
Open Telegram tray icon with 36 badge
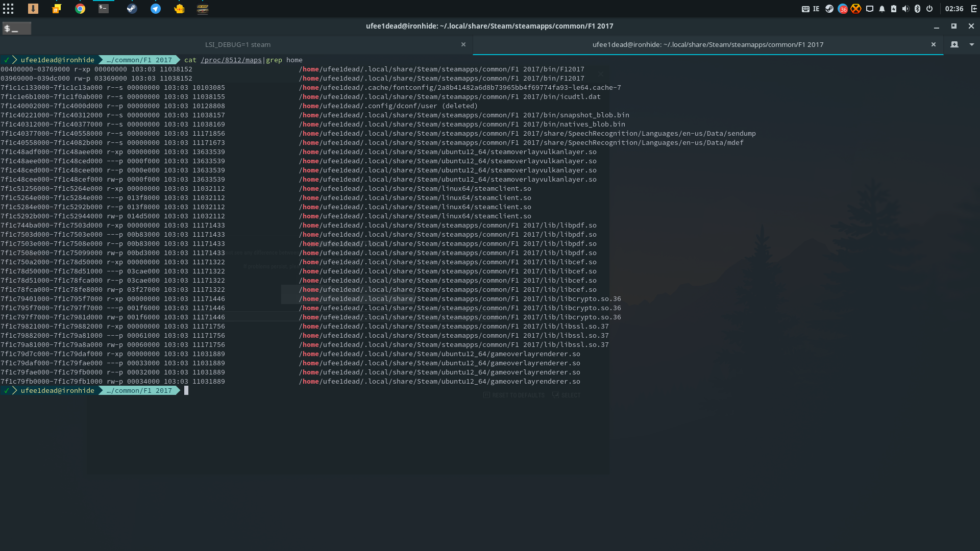[x=843, y=9]
